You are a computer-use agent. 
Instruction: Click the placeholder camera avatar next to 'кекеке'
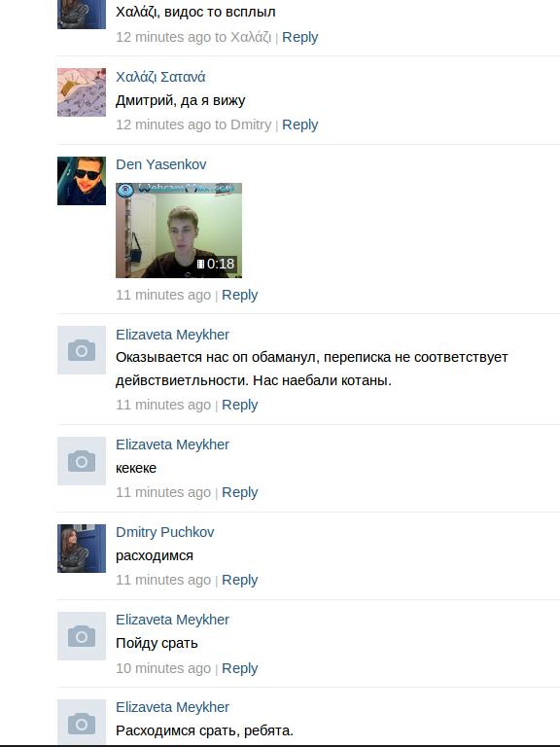coord(82,461)
